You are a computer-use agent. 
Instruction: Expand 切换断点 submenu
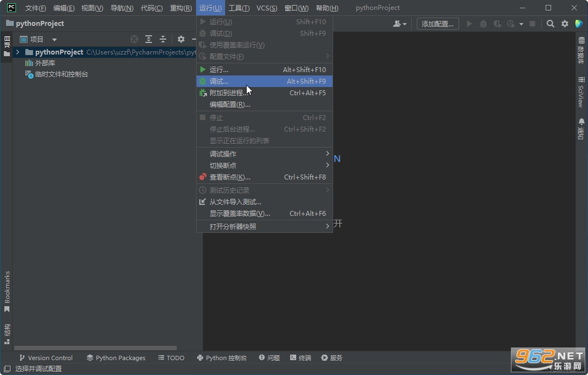click(264, 165)
